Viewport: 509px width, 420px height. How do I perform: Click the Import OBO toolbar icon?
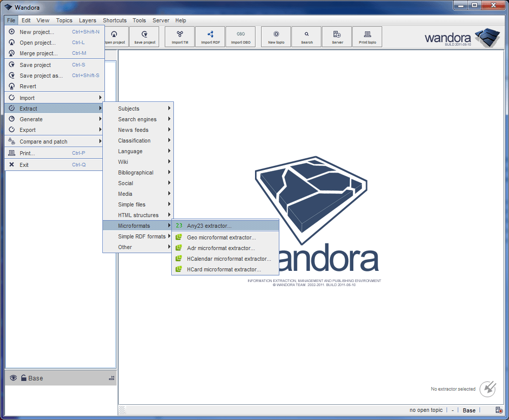[x=240, y=37]
